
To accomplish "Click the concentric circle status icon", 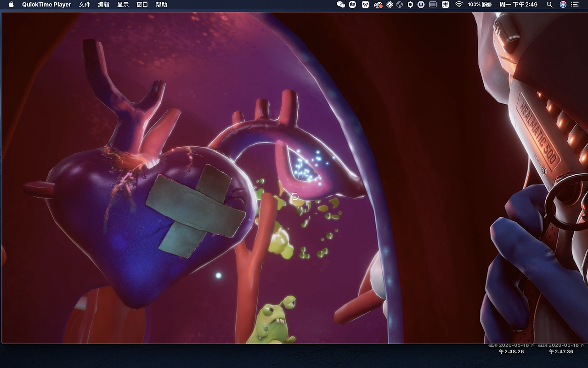I will point(390,5).
